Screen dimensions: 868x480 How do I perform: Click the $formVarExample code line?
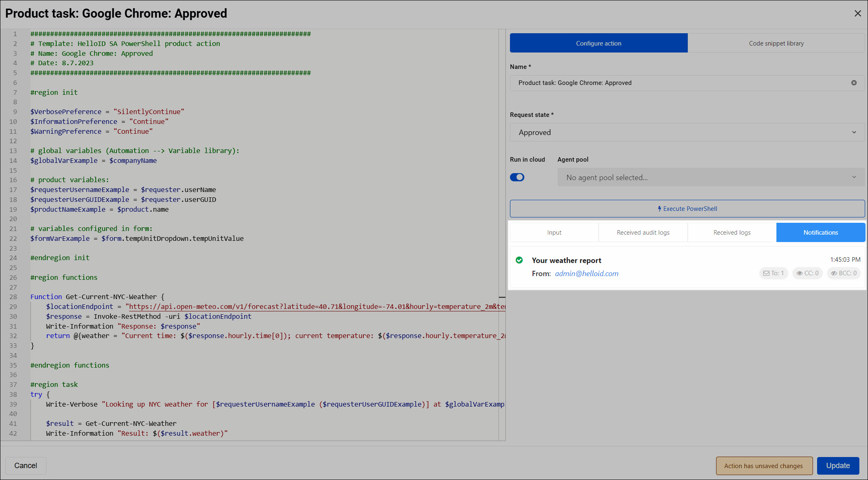click(137, 238)
